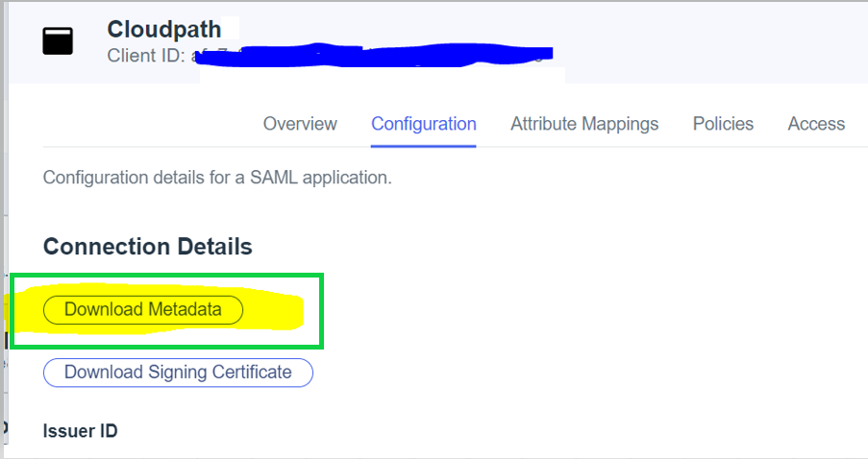The width and height of the screenshot is (868, 459).
Task: Switch to the Overview tab
Action: [300, 124]
